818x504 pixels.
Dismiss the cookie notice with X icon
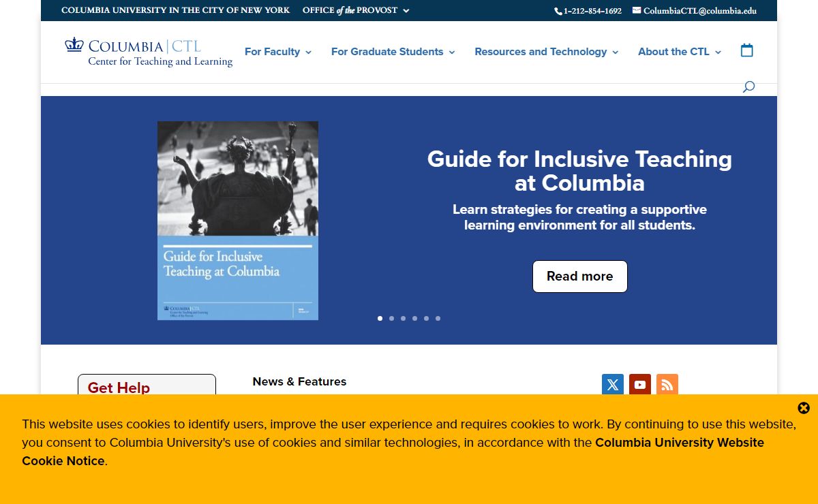[804, 408]
